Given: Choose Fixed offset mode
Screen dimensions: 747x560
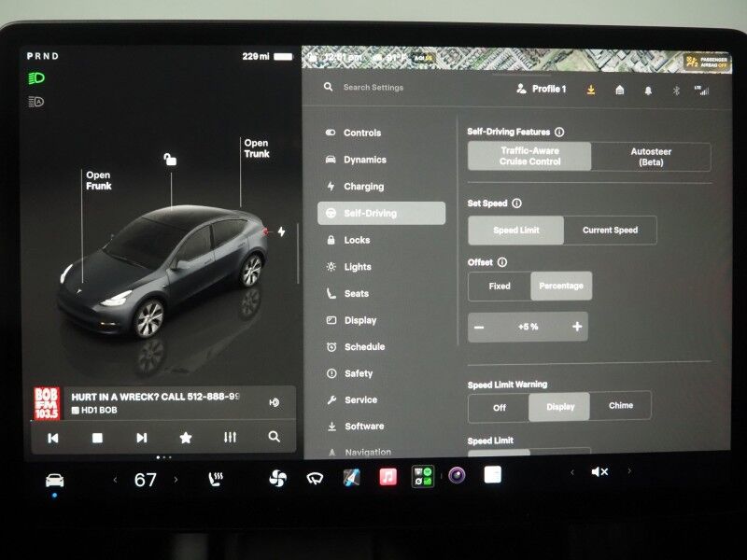Looking at the screenshot, I should [500, 287].
